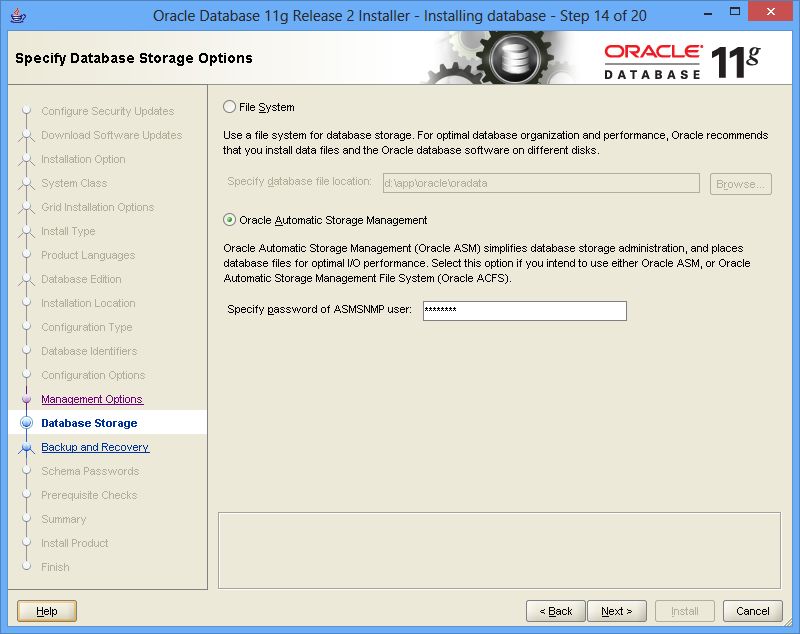Click the Install Type step

point(68,231)
